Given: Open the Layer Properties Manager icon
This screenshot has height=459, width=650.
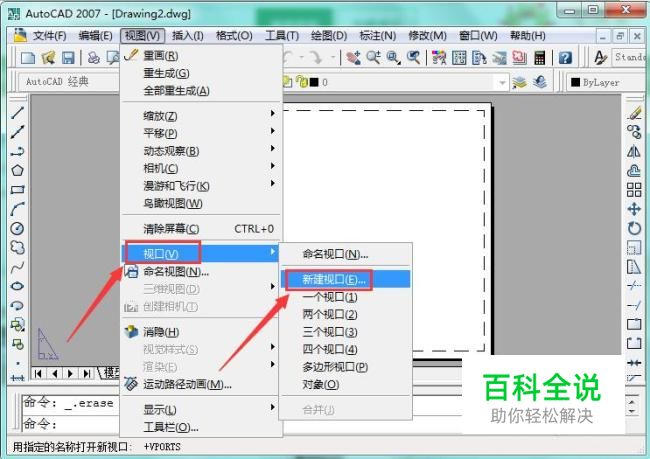Looking at the screenshot, I should pos(519,82).
